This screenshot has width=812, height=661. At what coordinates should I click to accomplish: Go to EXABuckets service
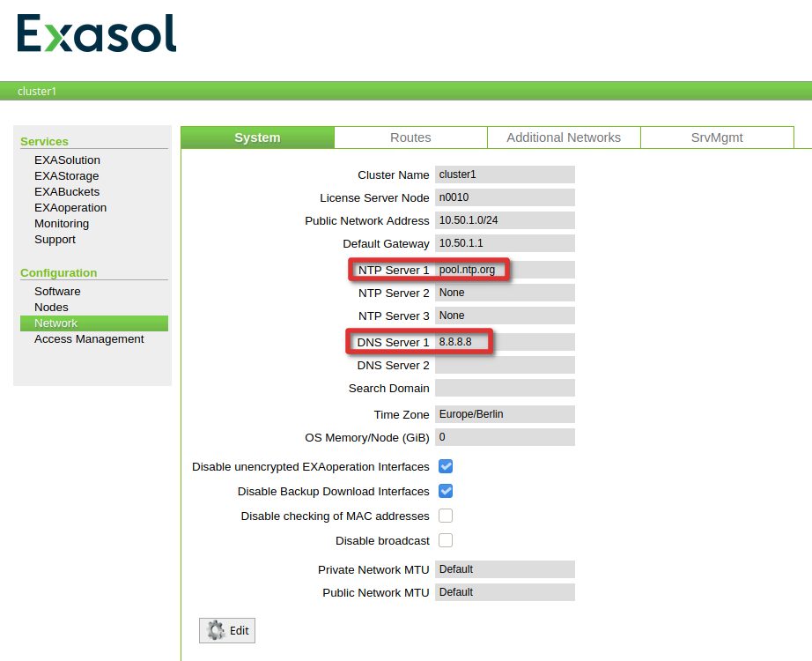point(67,192)
